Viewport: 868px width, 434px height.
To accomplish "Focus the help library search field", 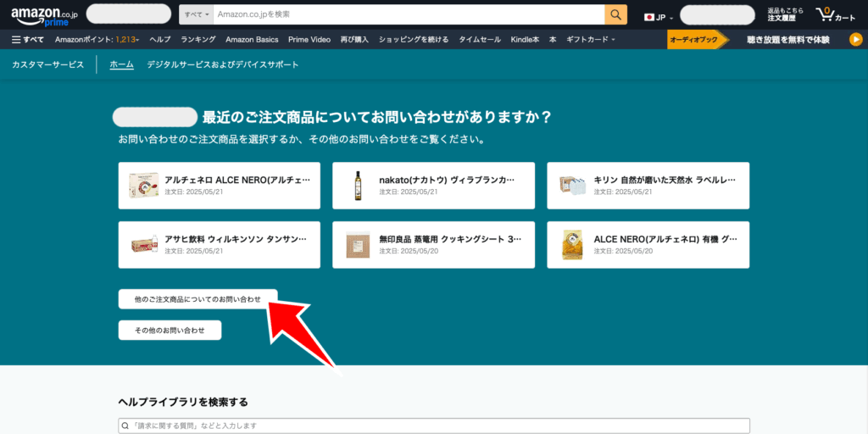I will (x=434, y=426).
